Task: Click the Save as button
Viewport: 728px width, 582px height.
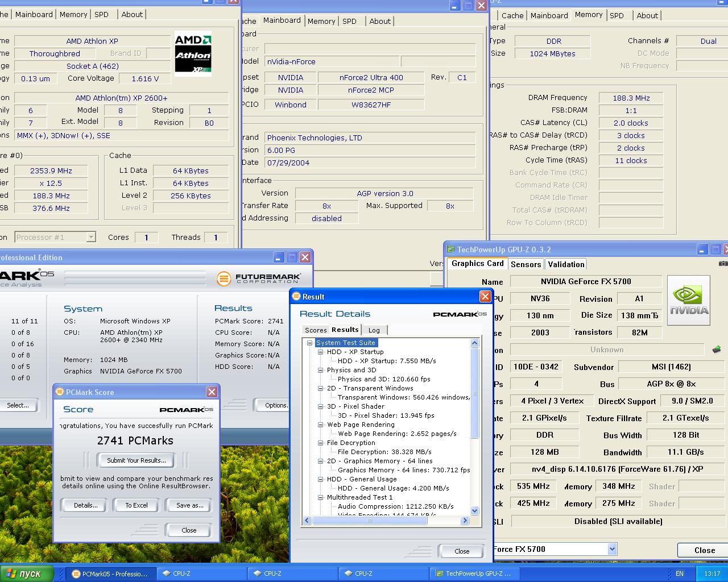Action: 189,505
